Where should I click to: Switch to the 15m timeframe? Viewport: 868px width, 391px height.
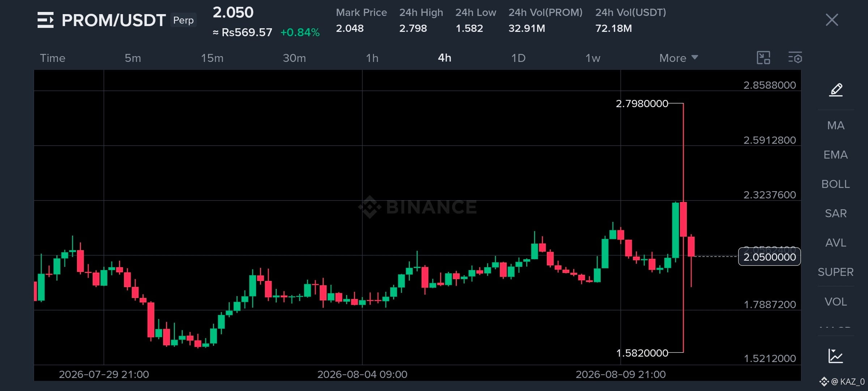[x=212, y=58]
